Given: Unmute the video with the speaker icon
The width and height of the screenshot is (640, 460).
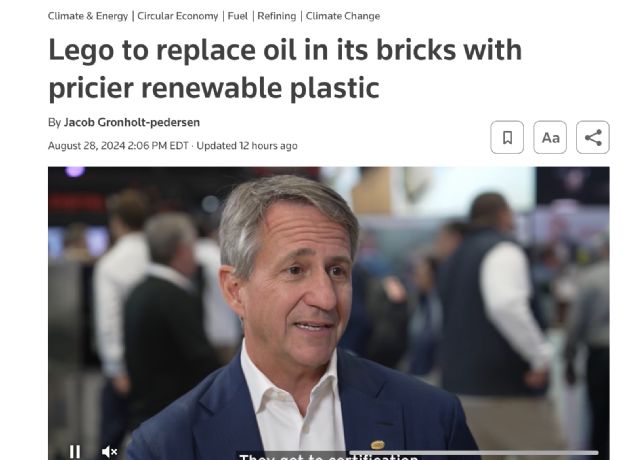Looking at the screenshot, I should (109, 451).
